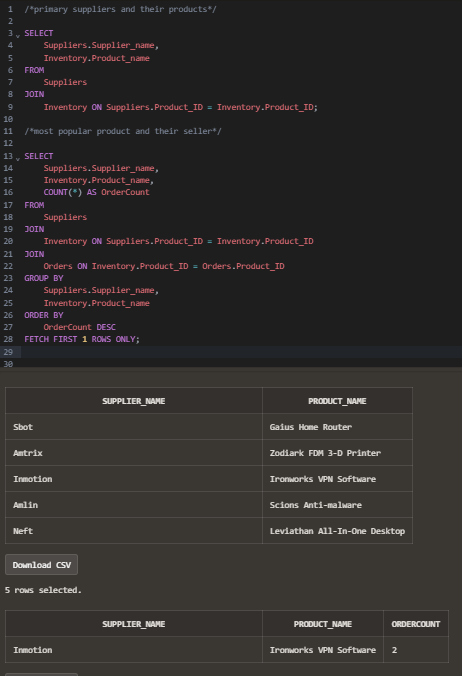Image resolution: width=462 pixels, height=676 pixels.
Task: Select the Sbot supplier cell
Action: pyautogui.click(x=134, y=427)
